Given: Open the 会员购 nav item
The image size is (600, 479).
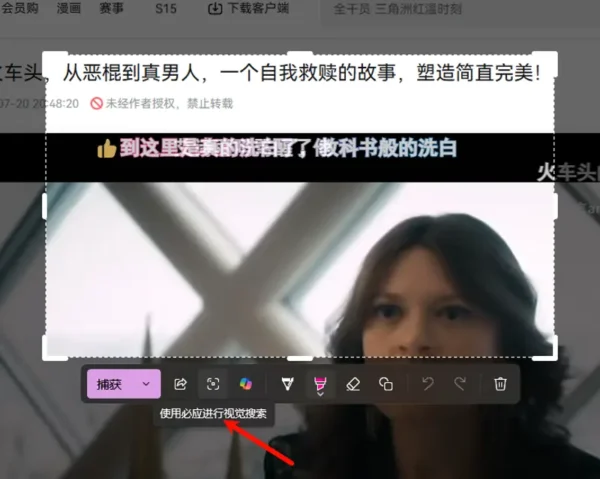Looking at the screenshot, I should 20,8.
